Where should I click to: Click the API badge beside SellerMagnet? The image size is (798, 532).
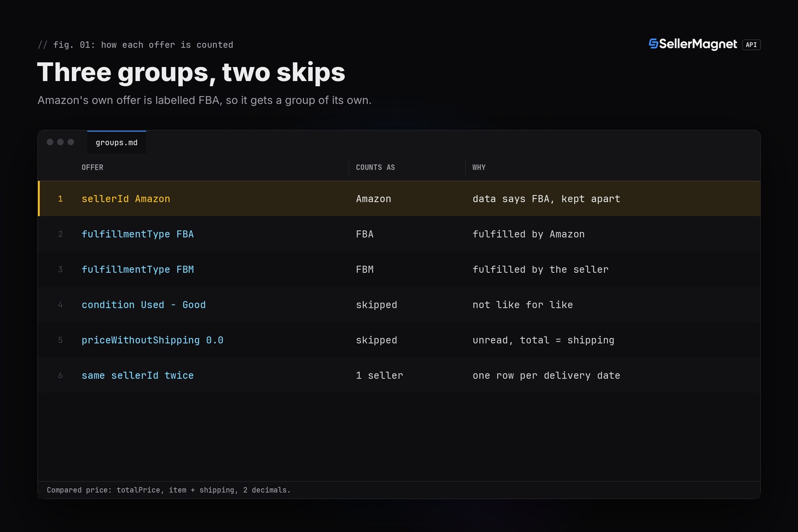tap(751, 45)
